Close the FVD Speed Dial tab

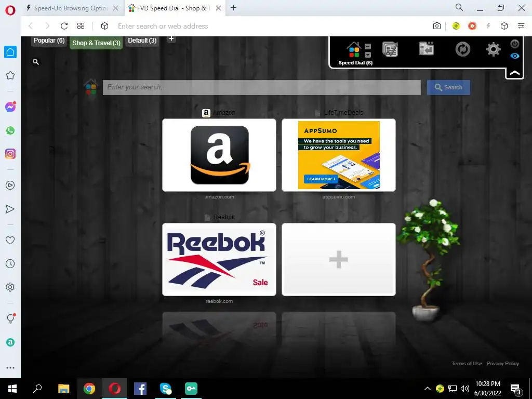pos(219,8)
